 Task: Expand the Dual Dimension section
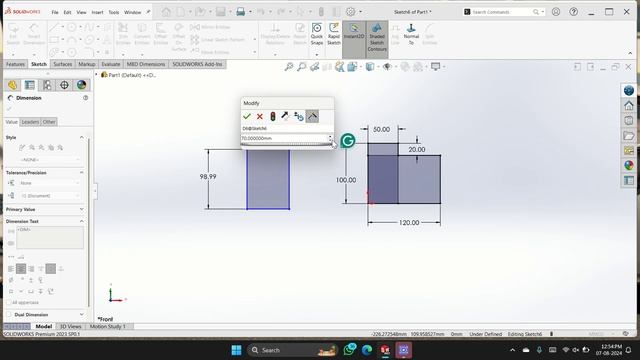82,315
